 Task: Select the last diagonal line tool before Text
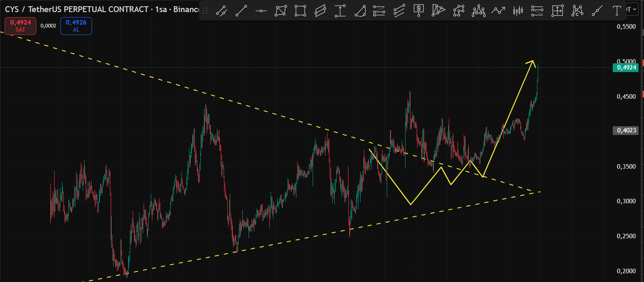coord(597,11)
